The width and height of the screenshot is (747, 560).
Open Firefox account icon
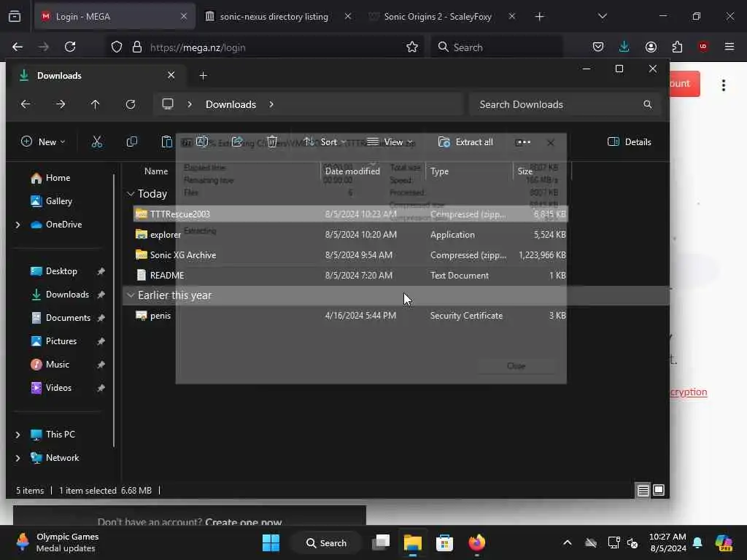[x=651, y=47]
